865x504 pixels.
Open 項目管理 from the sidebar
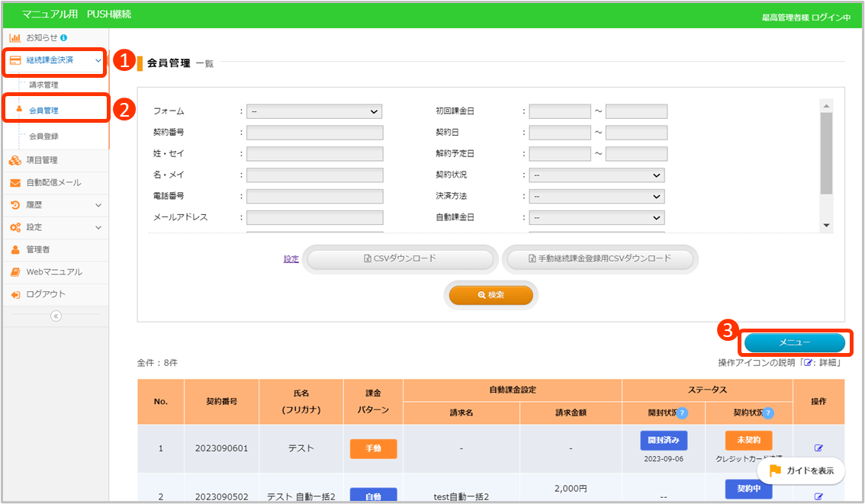pyautogui.click(x=42, y=160)
